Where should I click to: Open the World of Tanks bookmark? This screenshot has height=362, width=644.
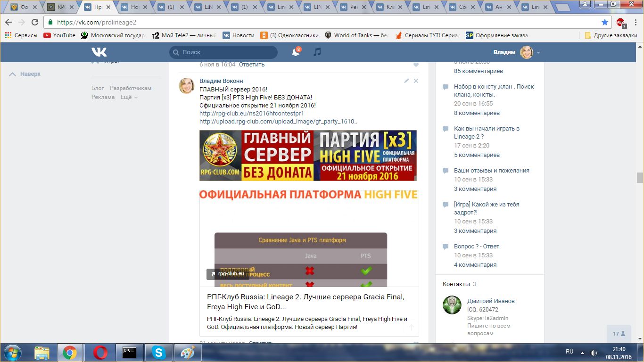(357, 35)
